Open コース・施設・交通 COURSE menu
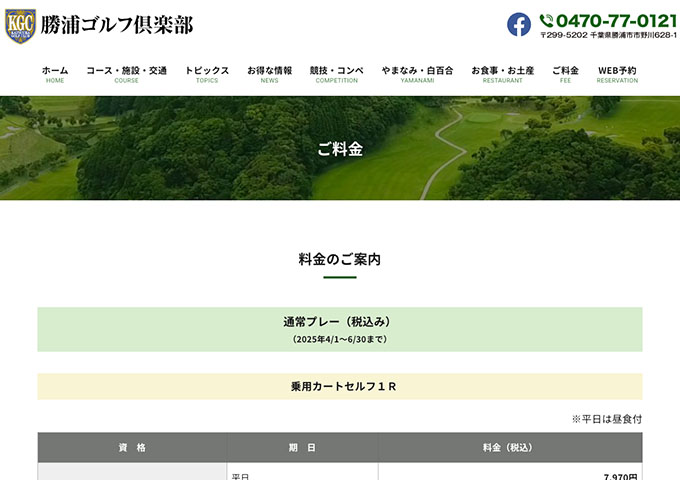Image resolution: width=680 pixels, height=480 pixels. 127,74
